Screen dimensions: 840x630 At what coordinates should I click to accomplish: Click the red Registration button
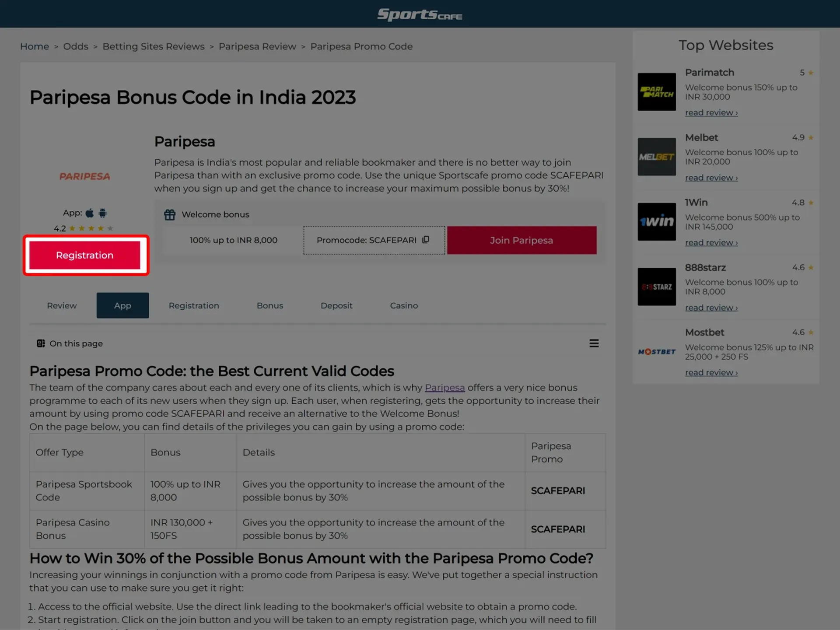85,255
